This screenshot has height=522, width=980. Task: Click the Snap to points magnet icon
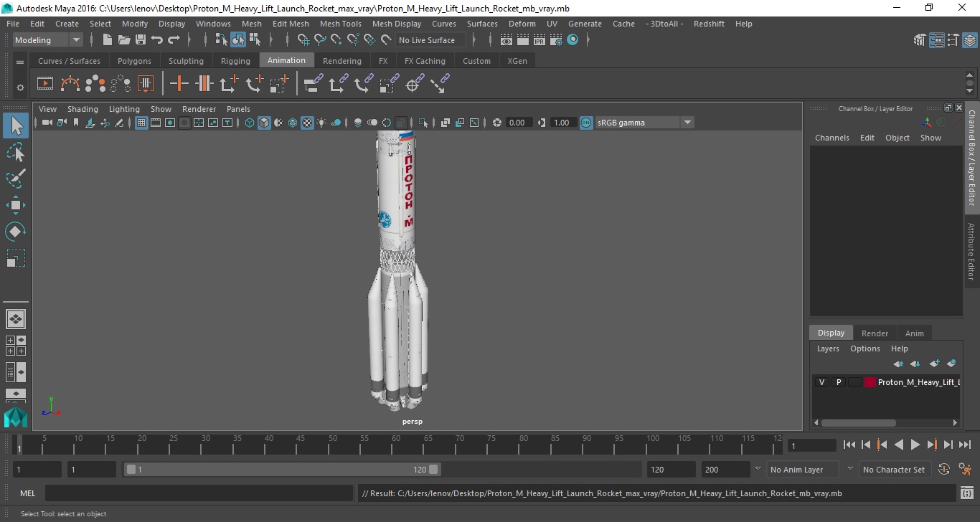click(x=336, y=40)
